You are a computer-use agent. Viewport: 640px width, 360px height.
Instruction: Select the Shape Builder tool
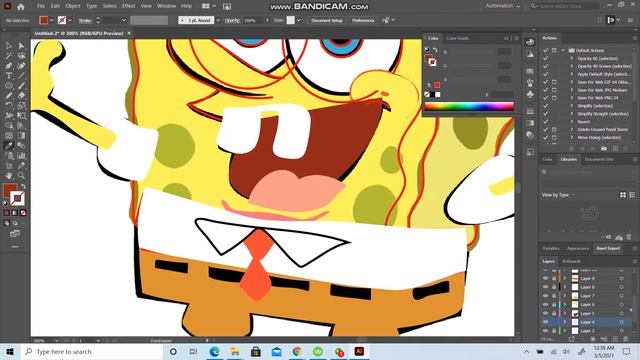coord(9,125)
